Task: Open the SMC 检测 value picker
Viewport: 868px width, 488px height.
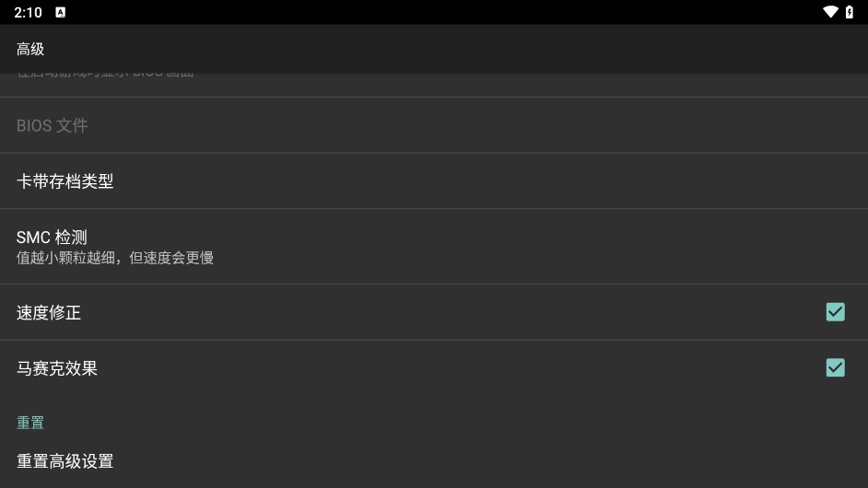Action: [52, 238]
